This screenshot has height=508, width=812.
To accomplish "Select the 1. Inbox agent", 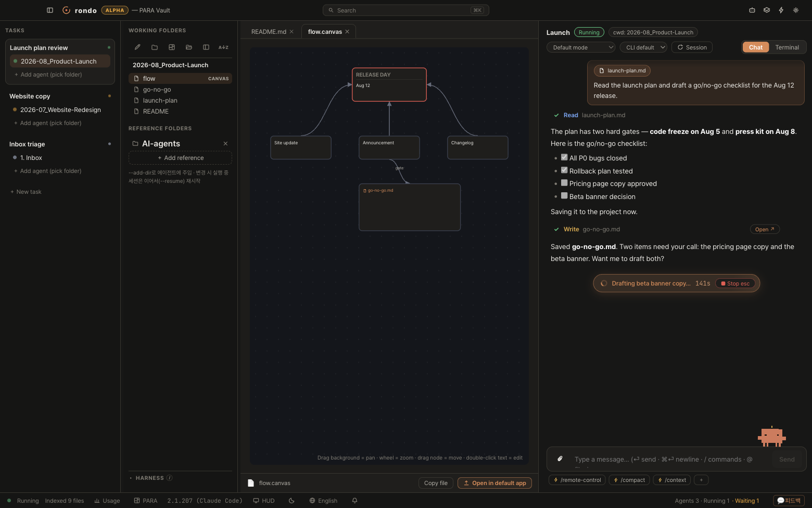I will 60,158.
